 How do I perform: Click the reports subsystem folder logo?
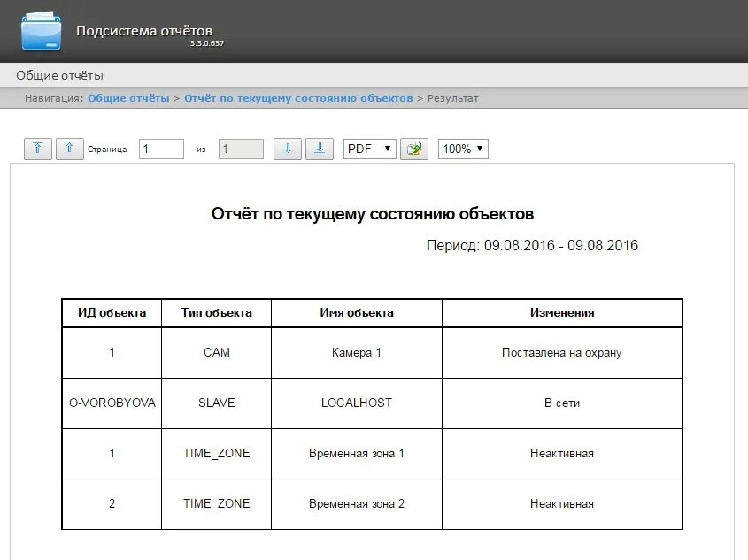pos(42,31)
